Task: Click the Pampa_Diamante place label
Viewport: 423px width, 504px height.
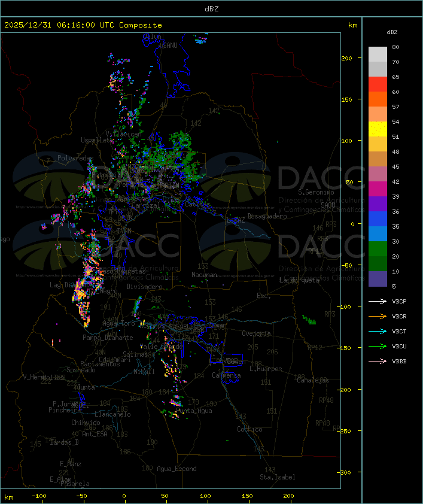Action: point(108,338)
